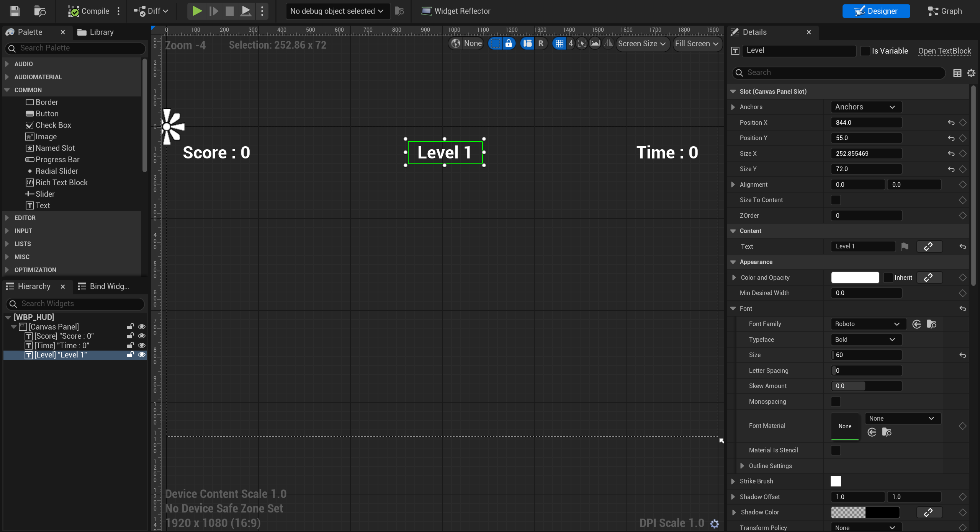Click the Color and Opacity white swatch
Screen dimensions: 980x532
click(854, 278)
